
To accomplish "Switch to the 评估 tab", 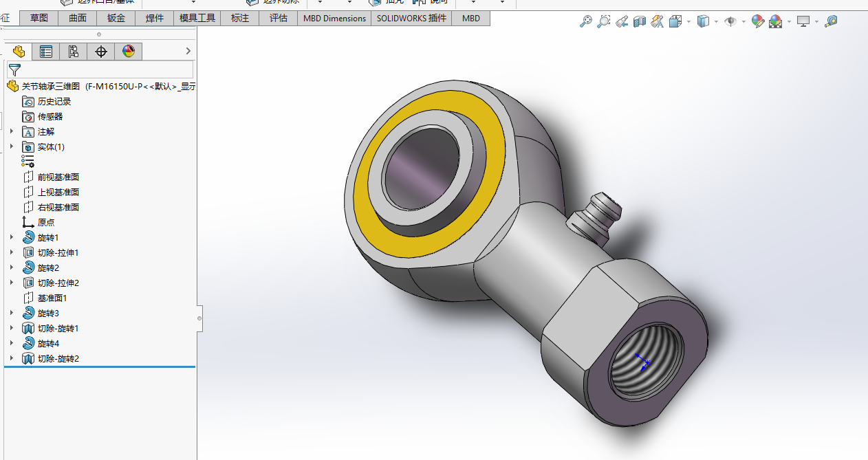I will pyautogui.click(x=279, y=18).
